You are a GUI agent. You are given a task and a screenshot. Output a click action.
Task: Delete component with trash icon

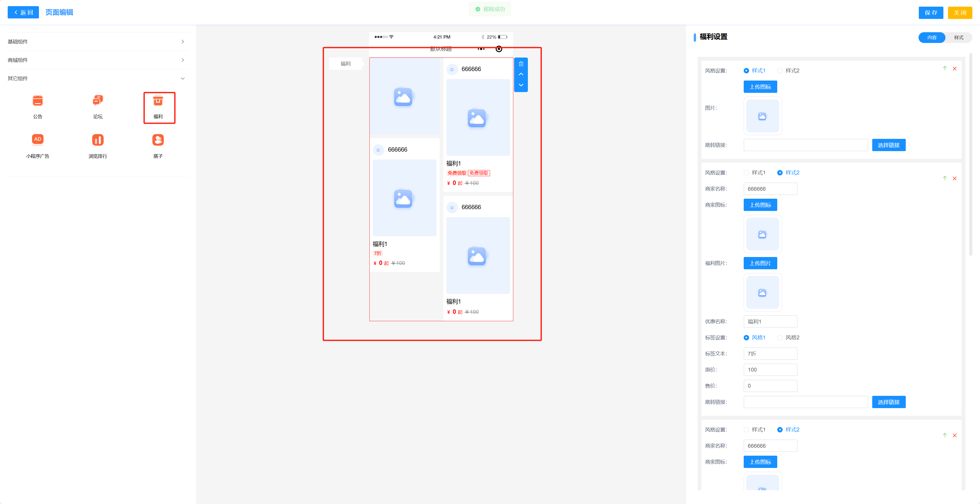coord(521,64)
